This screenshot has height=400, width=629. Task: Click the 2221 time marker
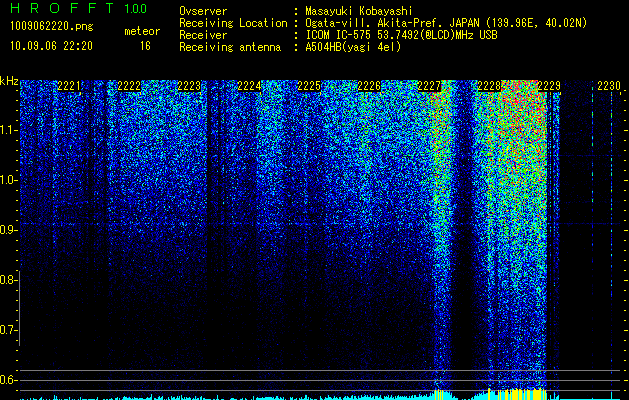pos(69,86)
